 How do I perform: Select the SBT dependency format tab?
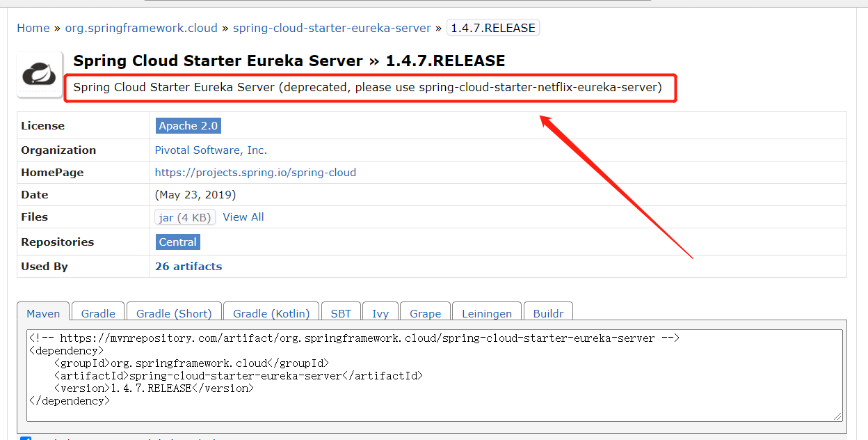tap(341, 313)
